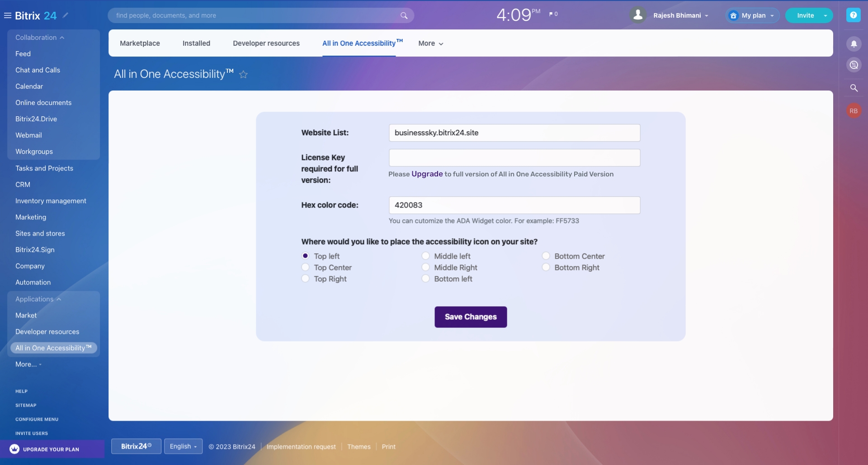Click the Save Changes button

pyautogui.click(x=471, y=317)
